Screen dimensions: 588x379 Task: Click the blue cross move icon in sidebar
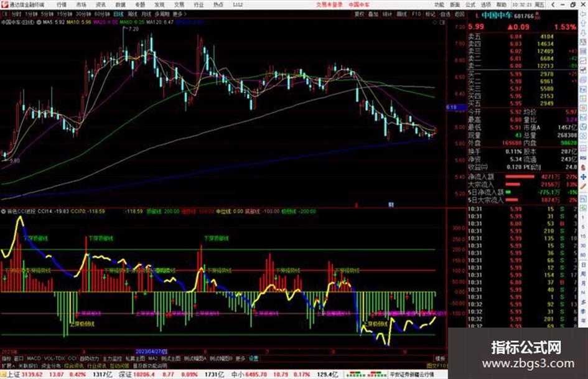click(583, 177)
